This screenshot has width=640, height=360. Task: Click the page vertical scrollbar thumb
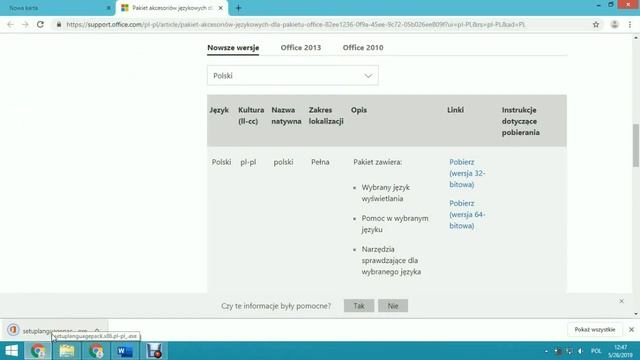pos(636,145)
